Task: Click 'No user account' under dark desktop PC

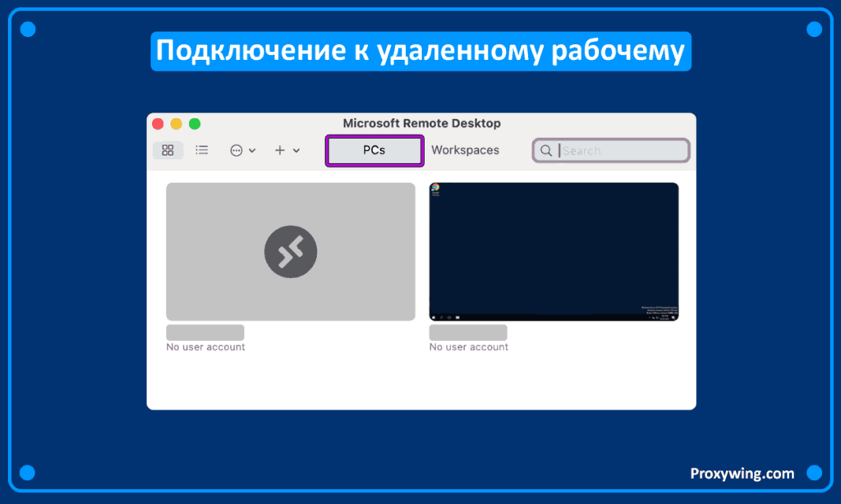Action: click(469, 347)
